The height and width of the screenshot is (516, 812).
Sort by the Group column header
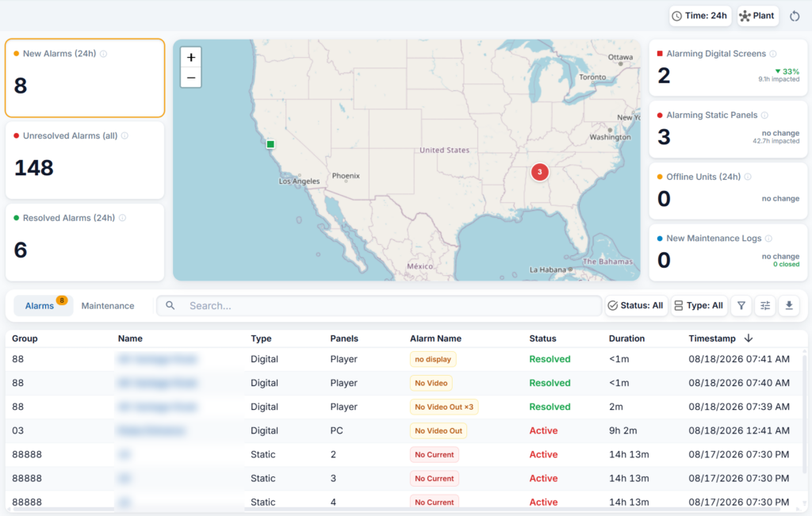pyautogui.click(x=25, y=338)
